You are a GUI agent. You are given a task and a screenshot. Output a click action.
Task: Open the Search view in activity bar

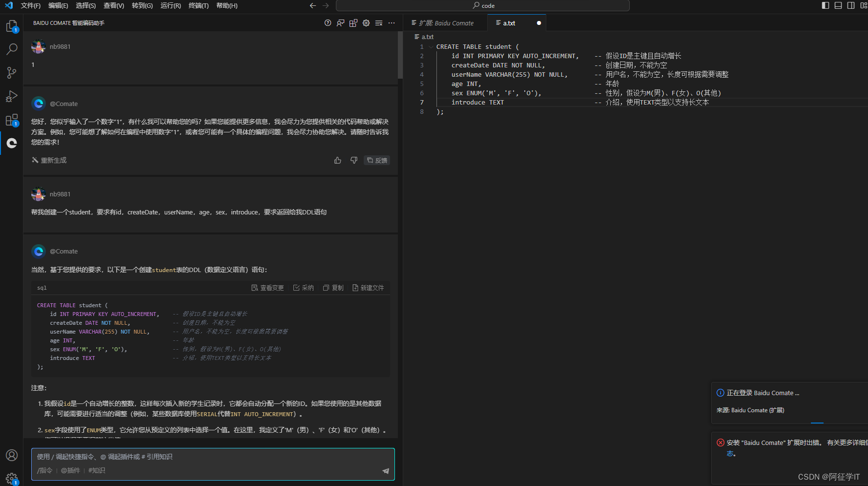12,49
